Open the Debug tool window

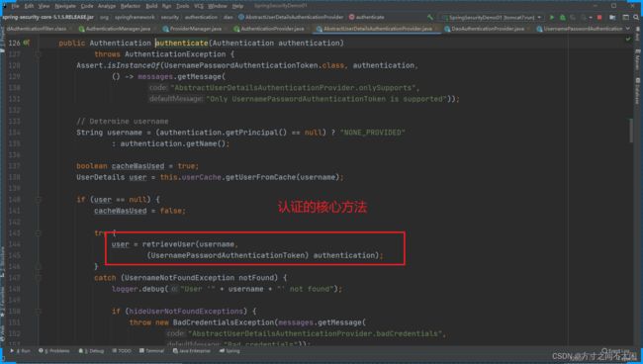tap(91, 351)
